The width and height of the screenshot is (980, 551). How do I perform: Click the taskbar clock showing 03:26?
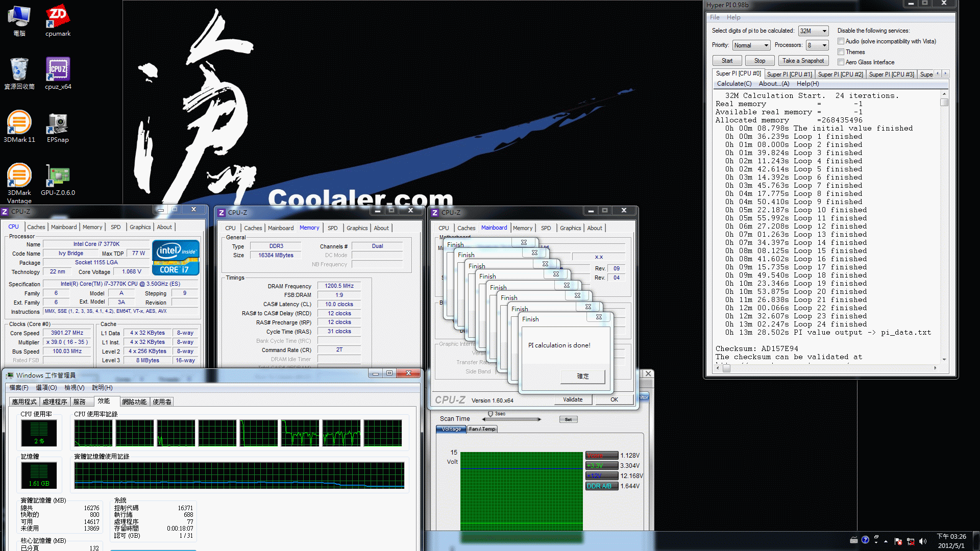(x=951, y=541)
